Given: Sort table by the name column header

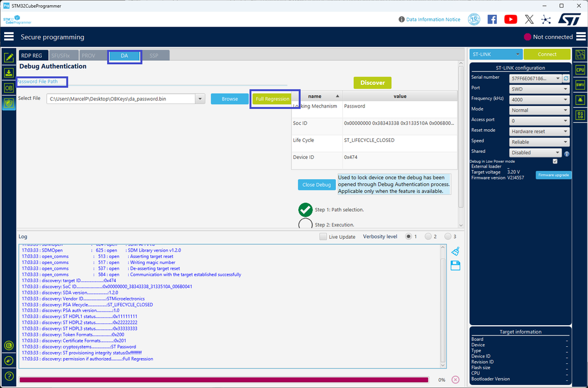Looking at the screenshot, I should click(x=318, y=96).
